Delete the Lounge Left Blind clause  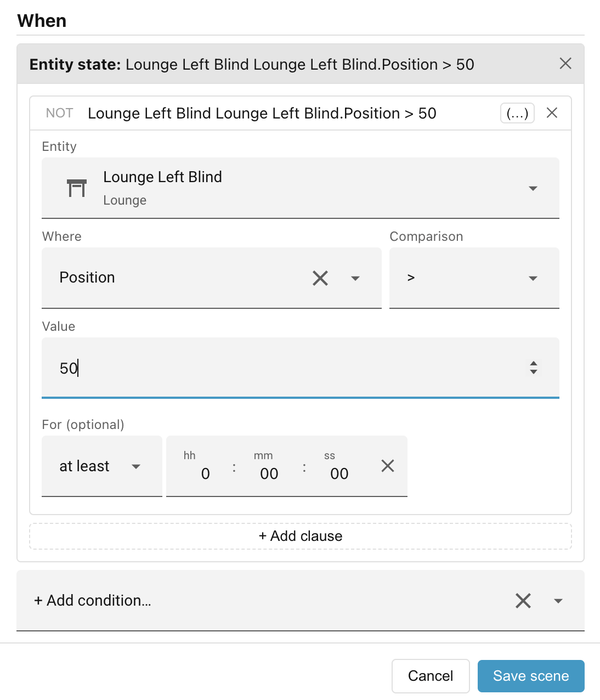[552, 113]
